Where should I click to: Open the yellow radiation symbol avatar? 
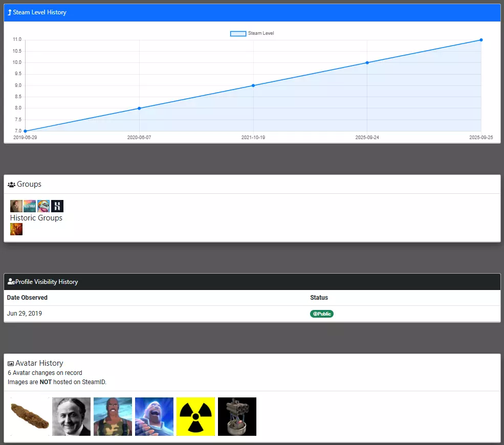coord(196,416)
